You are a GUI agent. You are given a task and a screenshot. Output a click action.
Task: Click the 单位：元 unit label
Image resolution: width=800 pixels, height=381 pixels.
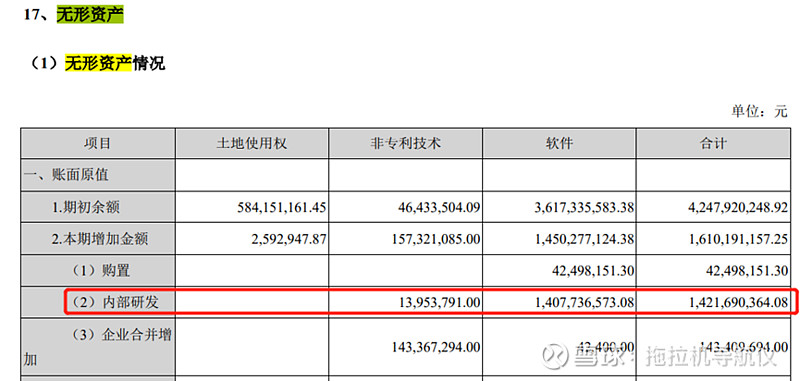click(760, 111)
